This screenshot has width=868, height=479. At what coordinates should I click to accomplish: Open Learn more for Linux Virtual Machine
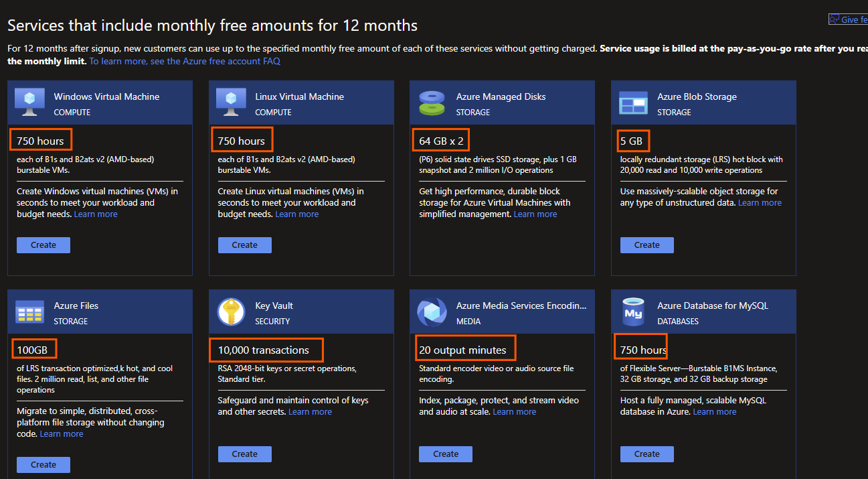click(297, 214)
